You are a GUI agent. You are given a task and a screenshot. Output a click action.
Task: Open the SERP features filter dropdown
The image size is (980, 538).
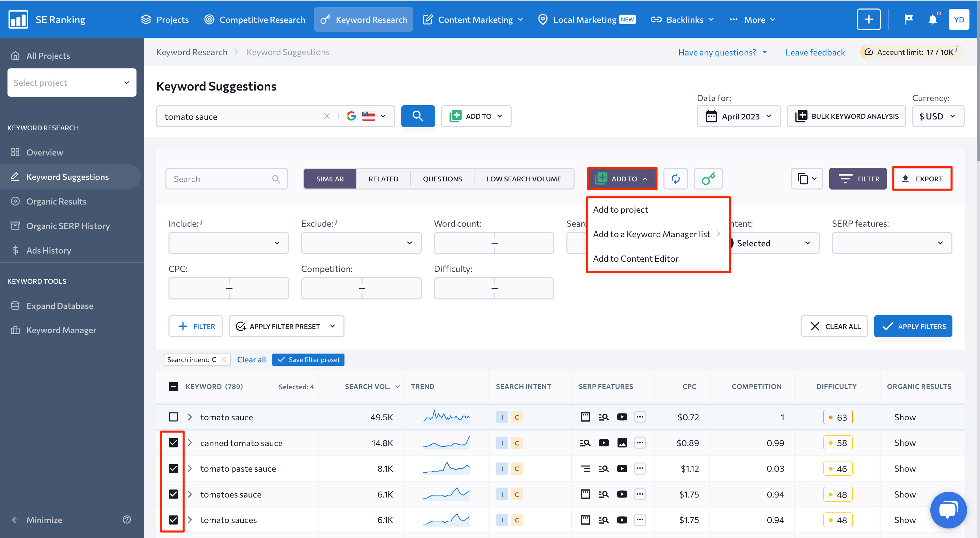pyautogui.click(x=891, y=243)
